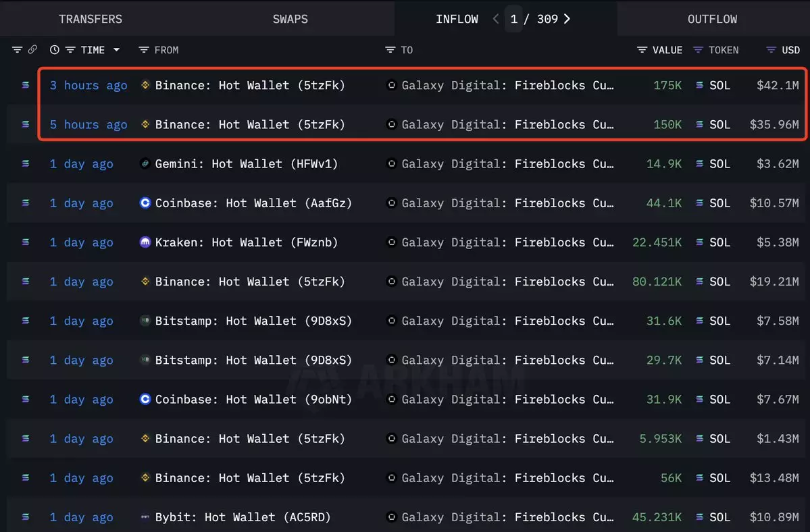Open Bybit: Hot Wallet (AC5RD)
Image resolution: width=810 pixels, height=532 pixels.
coord(243,516)
